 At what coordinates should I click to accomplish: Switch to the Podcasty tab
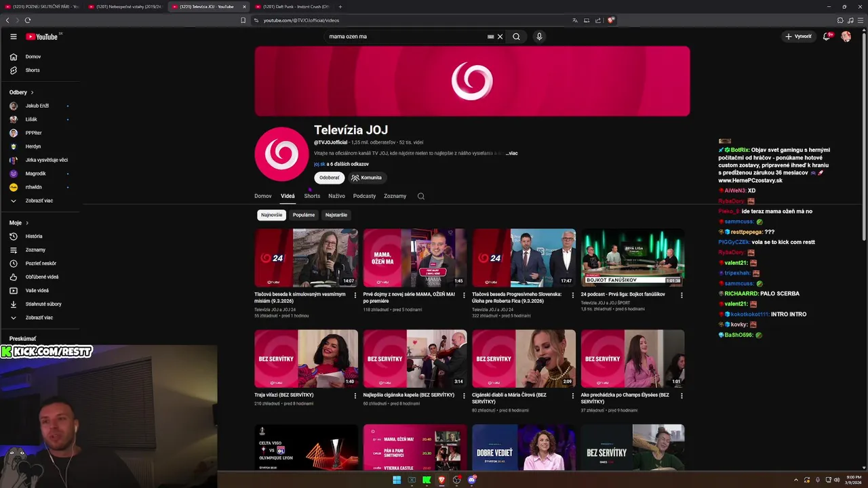pos(364,196)
